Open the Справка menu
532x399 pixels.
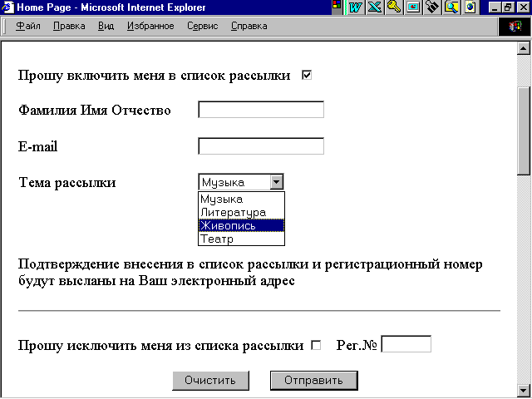point(249,26)
